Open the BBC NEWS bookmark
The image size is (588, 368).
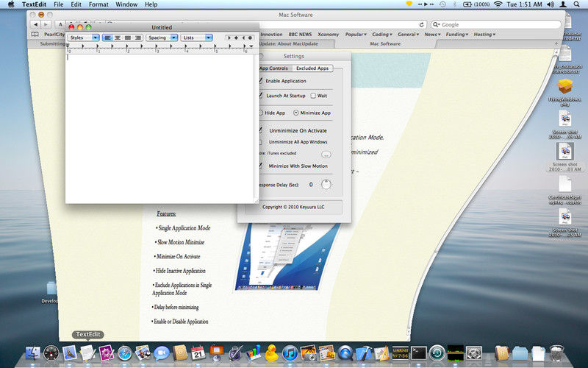(300, 34)
